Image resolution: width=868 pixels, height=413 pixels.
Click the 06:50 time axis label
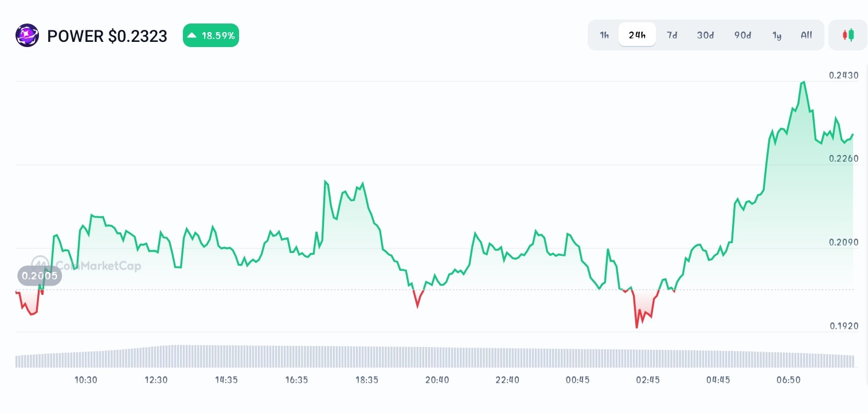788,380
